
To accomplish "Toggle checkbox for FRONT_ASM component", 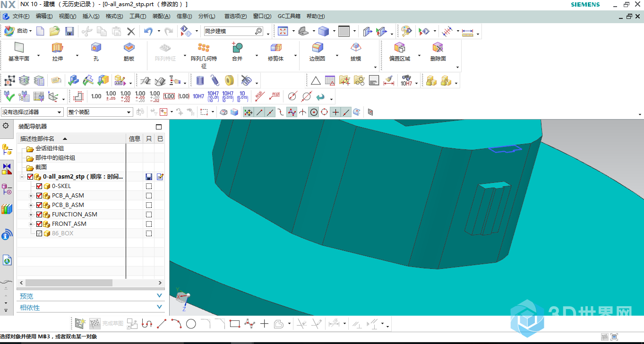I will (39, 224).
